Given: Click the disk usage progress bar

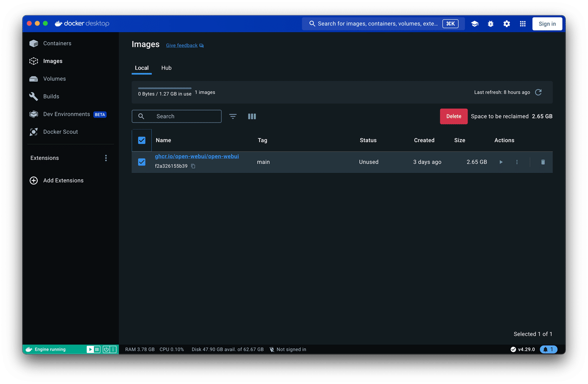Looking at the screenshot, I should point(165,88).
